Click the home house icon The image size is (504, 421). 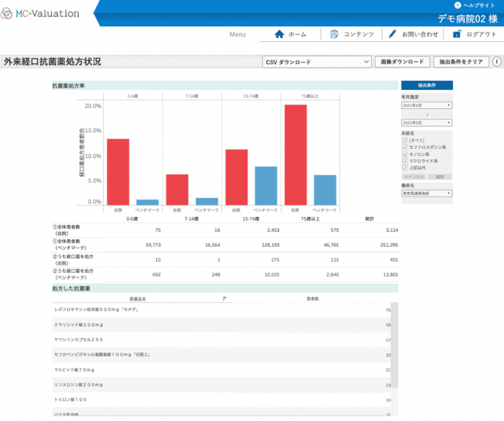(x=279, y=34)
